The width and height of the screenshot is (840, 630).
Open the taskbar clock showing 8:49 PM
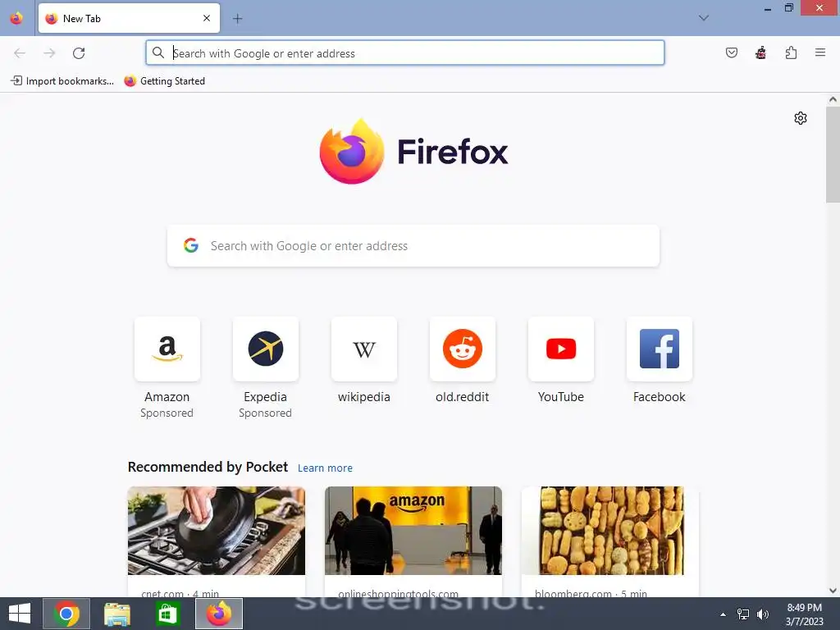(x=804, y=614)
